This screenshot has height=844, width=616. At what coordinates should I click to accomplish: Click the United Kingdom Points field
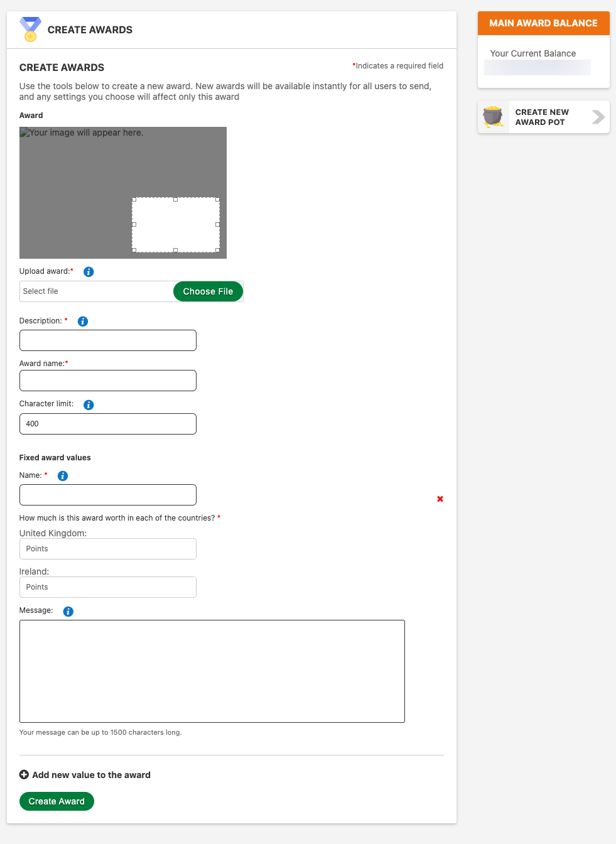107,548
